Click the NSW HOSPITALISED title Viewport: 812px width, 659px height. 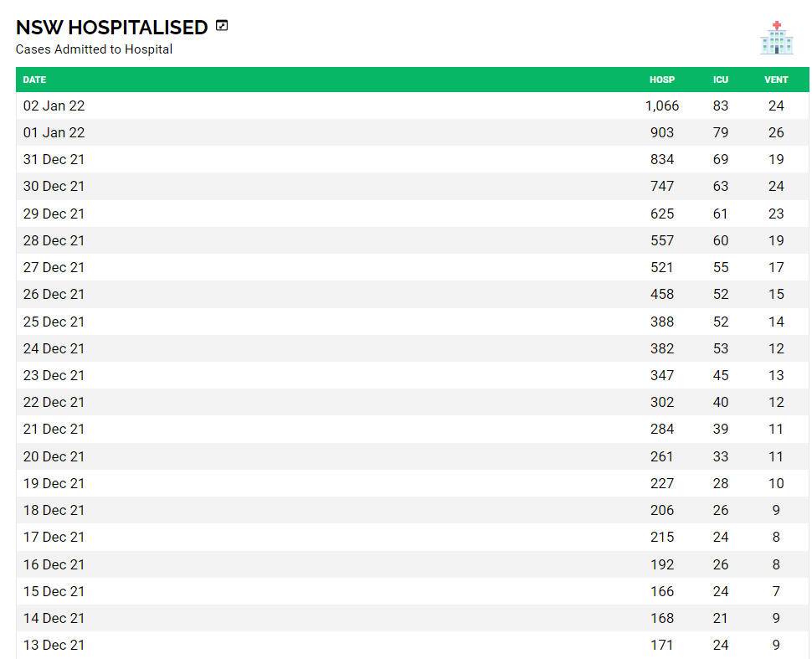pyautogui.click(x=111, y=27)
